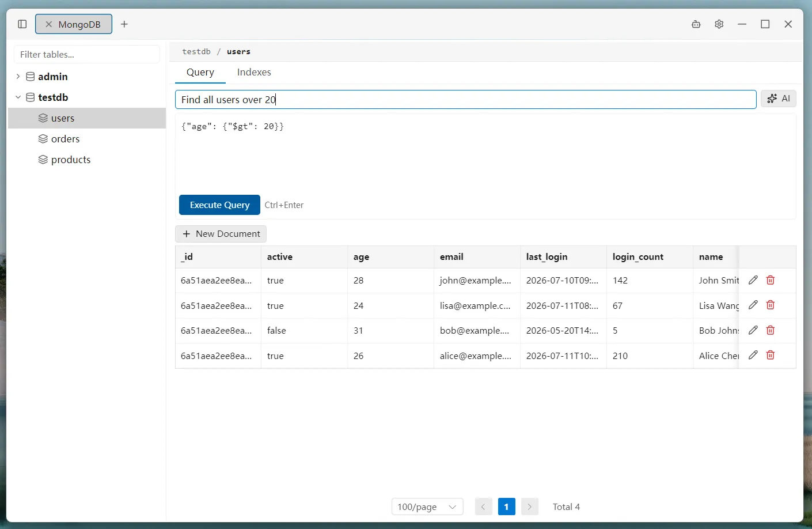This screenshot has height=529, width=812.
Task: Click the products collection layers icon
Action: pos(43,160)
